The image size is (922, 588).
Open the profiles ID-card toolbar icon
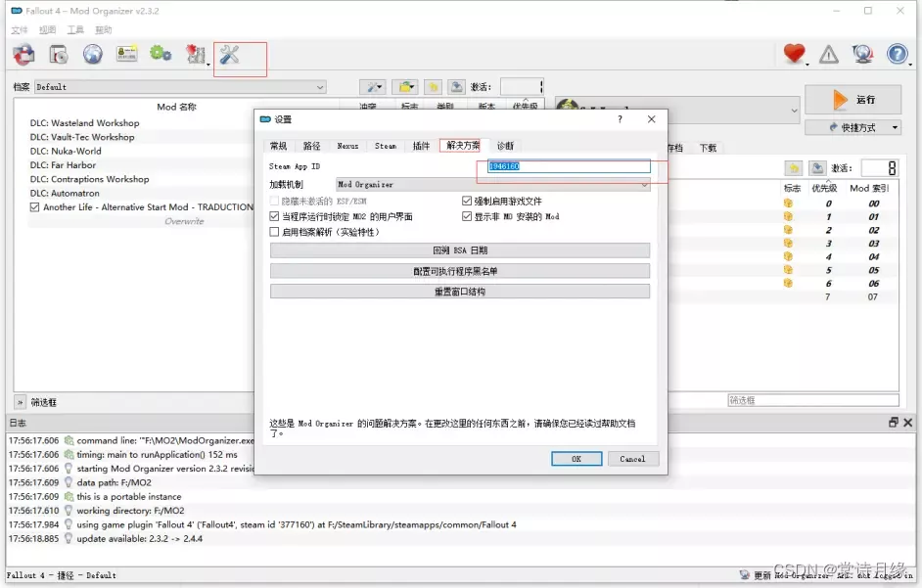click(x=126, y=54)
